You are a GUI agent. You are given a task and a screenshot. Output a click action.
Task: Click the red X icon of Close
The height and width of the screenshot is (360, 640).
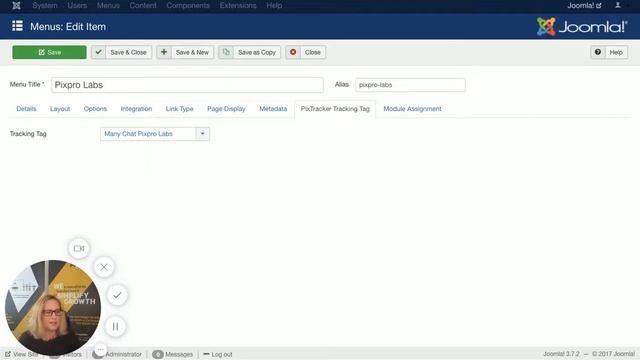293,52
